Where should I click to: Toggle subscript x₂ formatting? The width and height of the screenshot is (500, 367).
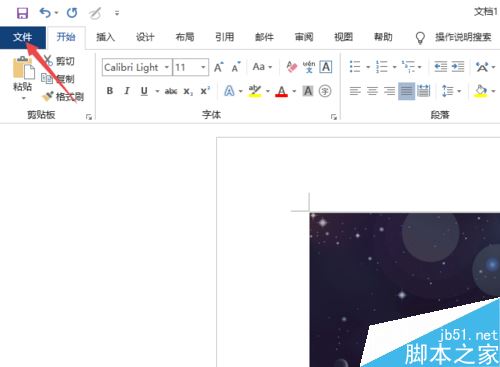[x=188, y=91]
